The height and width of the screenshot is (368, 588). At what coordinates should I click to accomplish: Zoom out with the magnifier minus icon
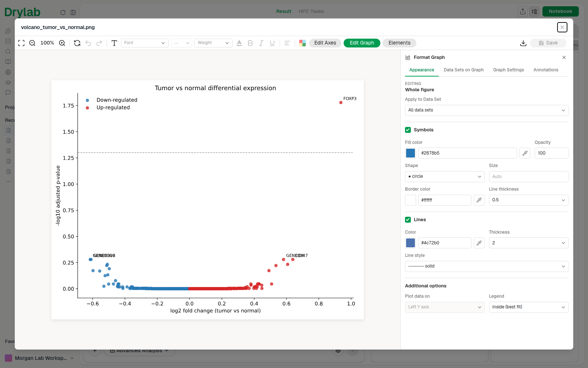pos(32,43)
